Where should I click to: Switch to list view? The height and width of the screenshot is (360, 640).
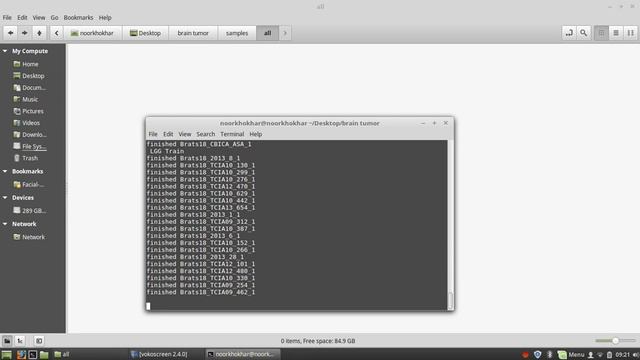pyautogui.click(x=616, y=33)
